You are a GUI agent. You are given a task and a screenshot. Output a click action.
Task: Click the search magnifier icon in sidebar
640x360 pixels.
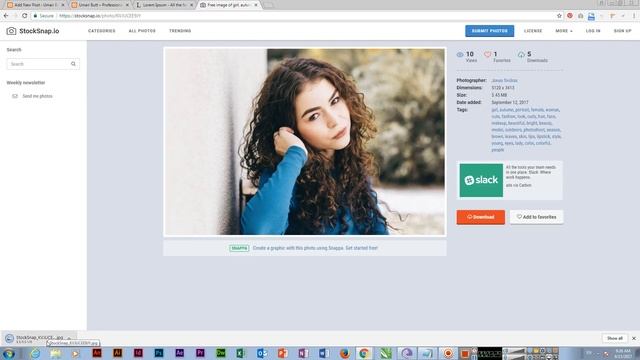[73, 64]
